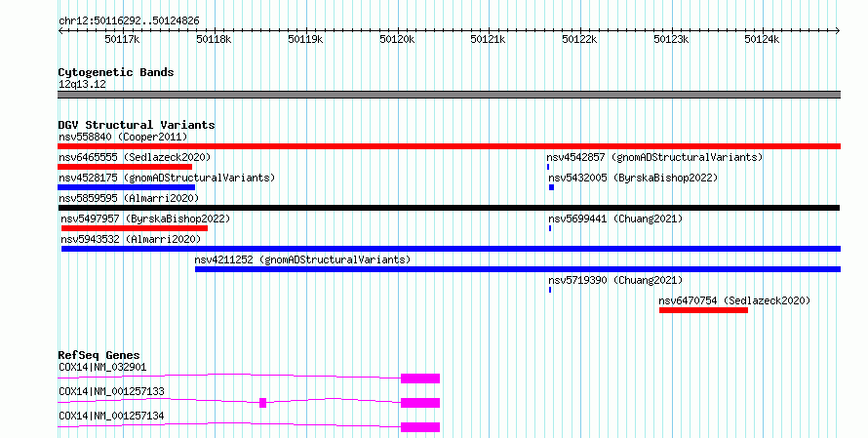Click the 12q13.12 band label
This screenshot has width=868, height=438.
pyautogui.click(x=82, y=84)
